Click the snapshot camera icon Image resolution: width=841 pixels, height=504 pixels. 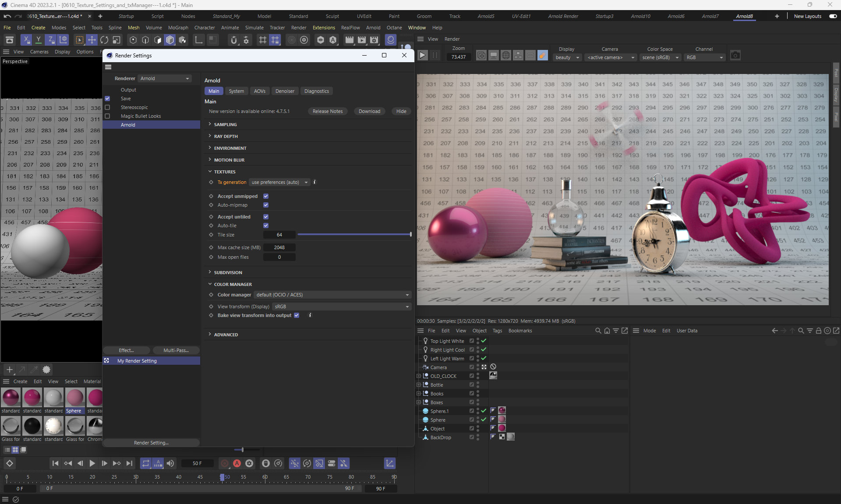tap(735, 55)
